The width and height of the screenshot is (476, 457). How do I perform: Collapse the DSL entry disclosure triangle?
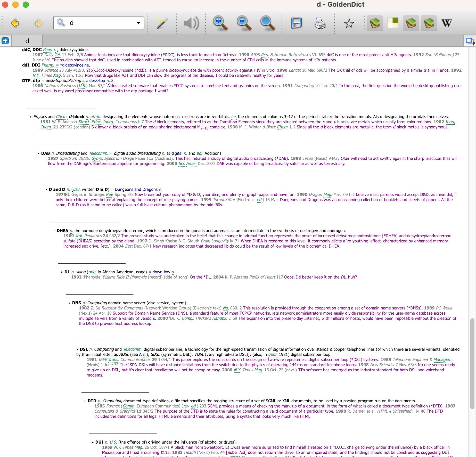click(x=77, y=349)
